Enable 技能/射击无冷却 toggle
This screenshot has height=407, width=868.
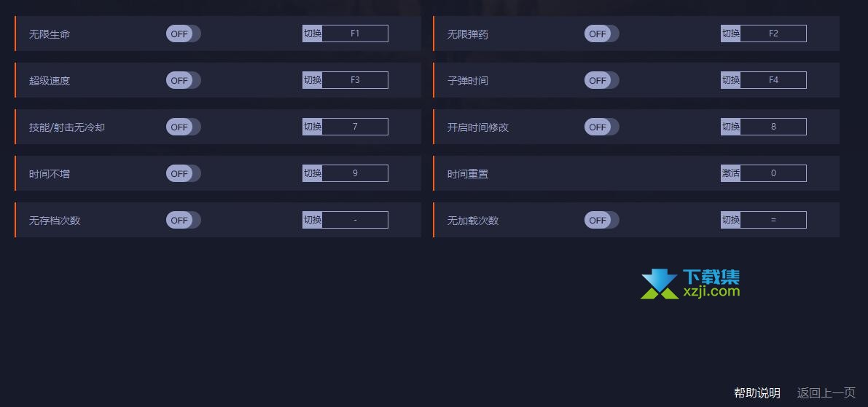click(183, 127)
